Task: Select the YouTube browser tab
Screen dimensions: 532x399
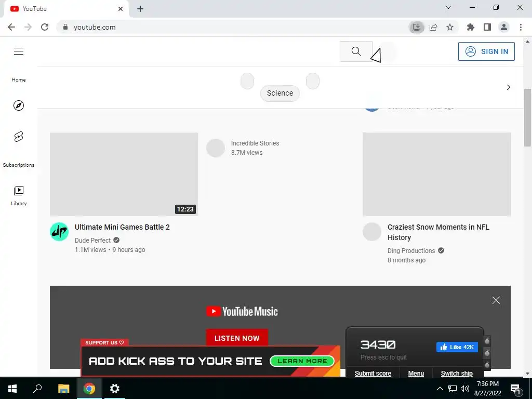Action: 66,9
